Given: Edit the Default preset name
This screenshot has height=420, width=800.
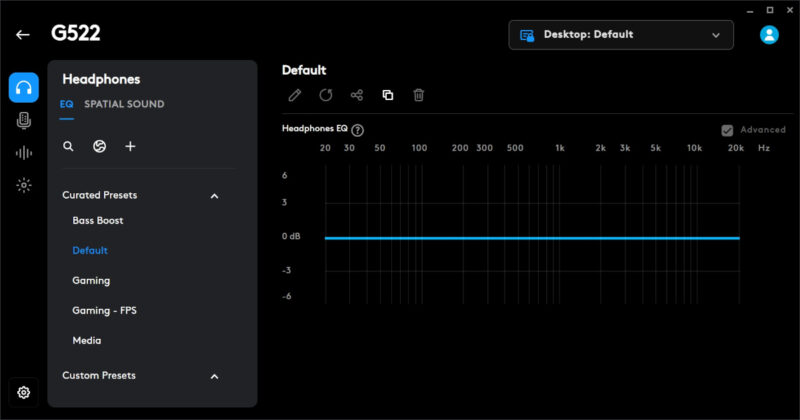Looking at the screenshot, I should (x=295, y=95).
